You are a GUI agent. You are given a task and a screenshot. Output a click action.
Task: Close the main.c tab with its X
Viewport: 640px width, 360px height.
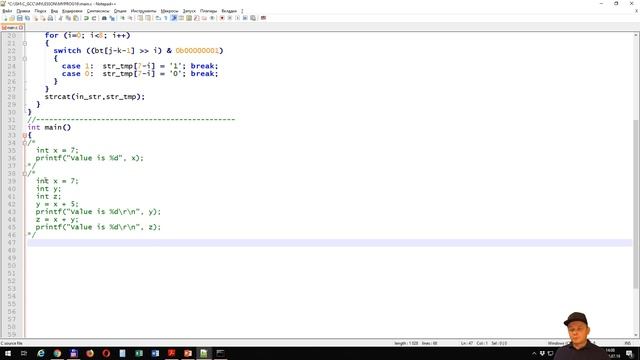21,27
